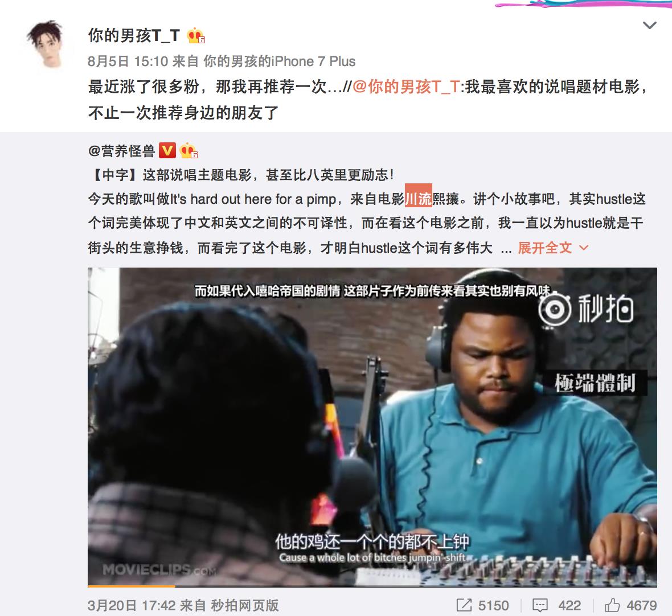Screen dimensions: 672x616
Task: Open the 秒拍网页版 source link
Action: [245, 606]
